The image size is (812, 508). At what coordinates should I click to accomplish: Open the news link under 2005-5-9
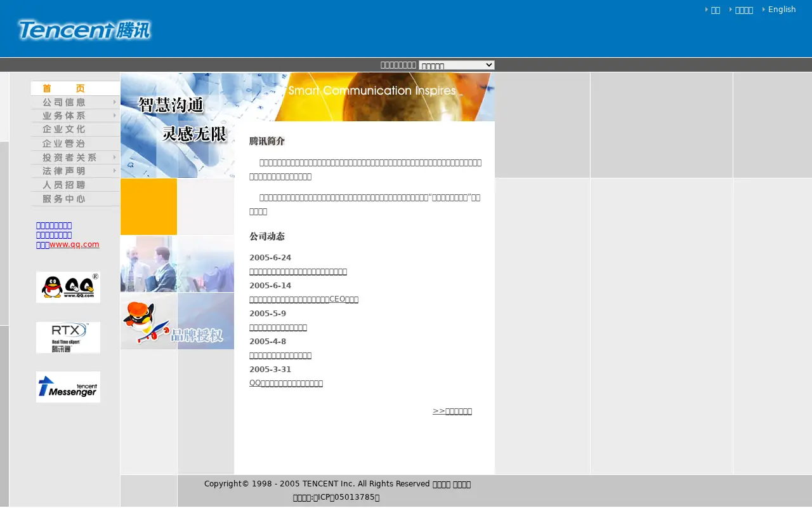pyautogui.click(x=278, y=328)
